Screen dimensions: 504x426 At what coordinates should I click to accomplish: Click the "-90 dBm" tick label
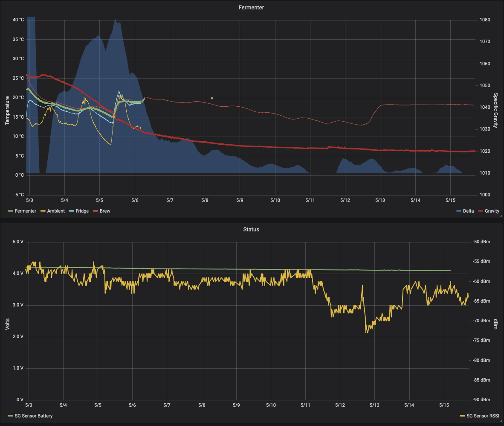click(481, 400)
